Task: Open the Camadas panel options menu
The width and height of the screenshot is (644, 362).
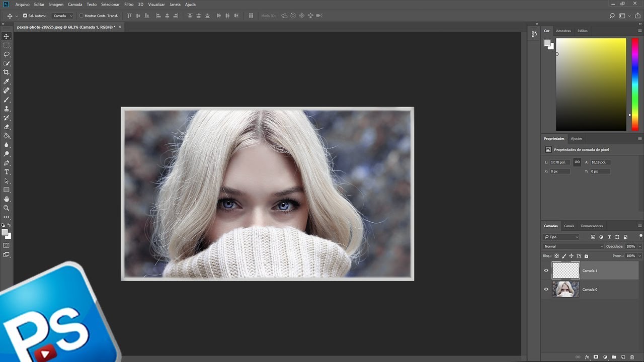Action: [x=640, y=226]
